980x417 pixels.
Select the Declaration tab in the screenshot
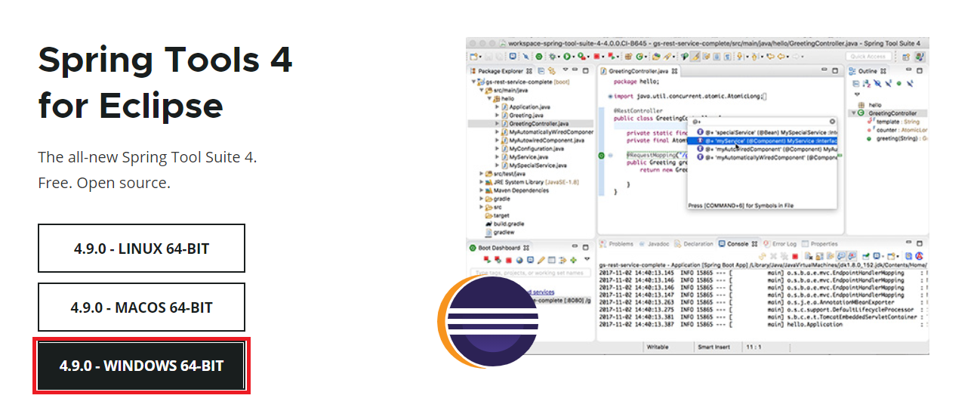[694, 244]
